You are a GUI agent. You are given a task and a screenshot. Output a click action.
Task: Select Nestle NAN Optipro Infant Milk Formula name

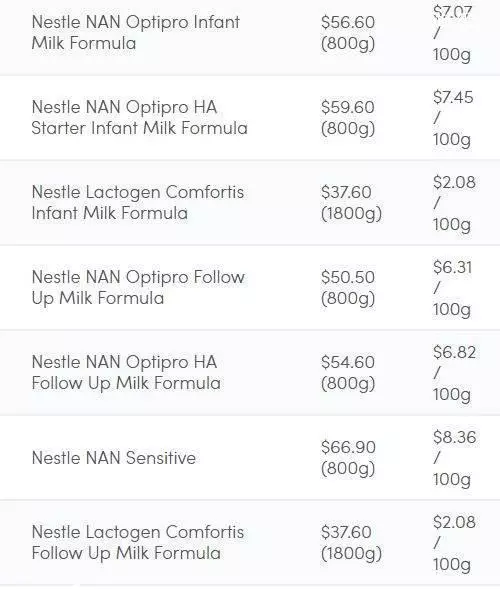click(136, 32)
